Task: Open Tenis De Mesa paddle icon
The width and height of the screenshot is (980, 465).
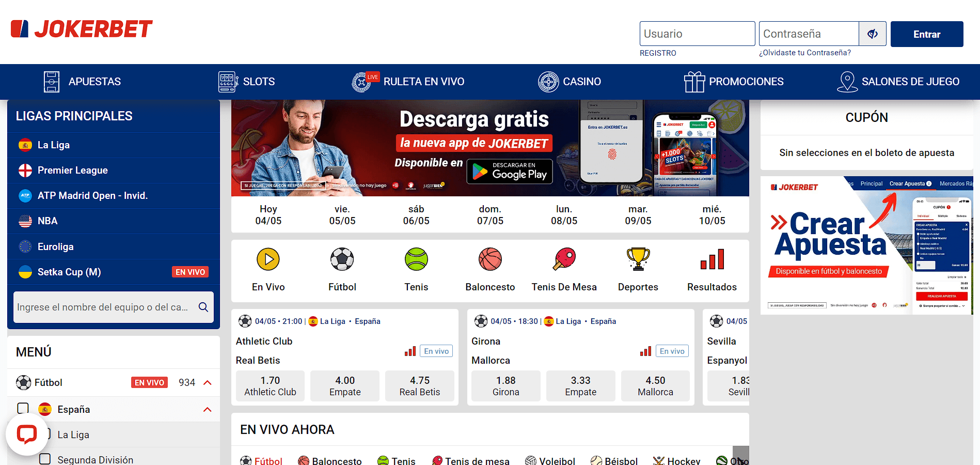Action: pyautogui.click(x=564, y=259)
